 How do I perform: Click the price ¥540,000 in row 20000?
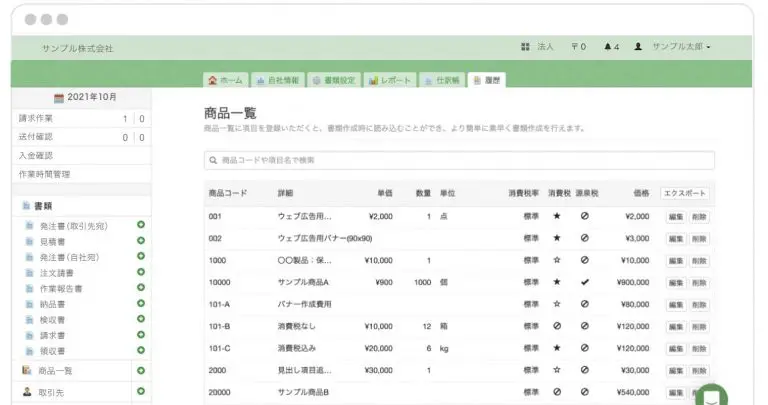(x=633, y=392)
